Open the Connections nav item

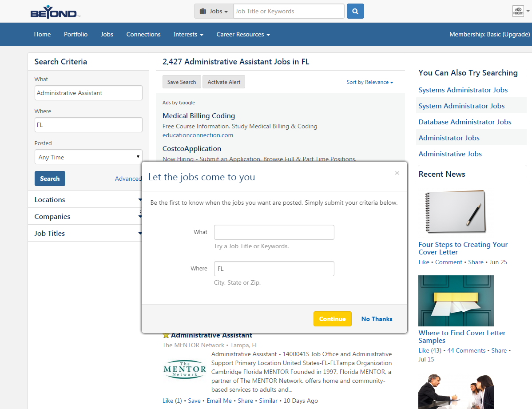(x=143, y=34)
